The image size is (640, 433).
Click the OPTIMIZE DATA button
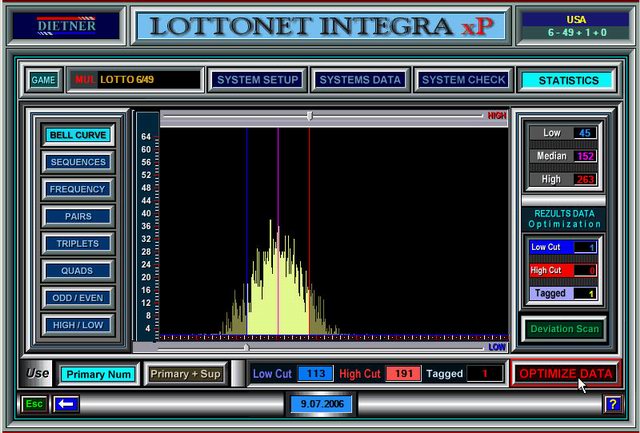[566, 374]
